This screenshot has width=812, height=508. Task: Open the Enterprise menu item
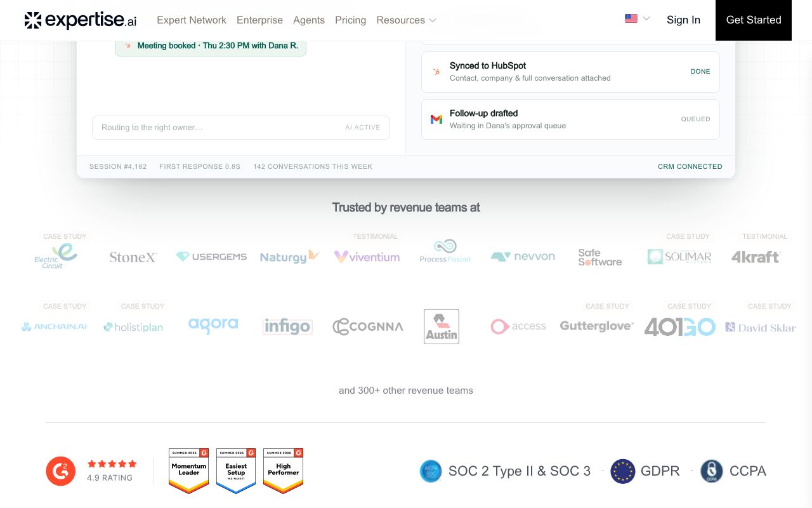click(259, 20)
